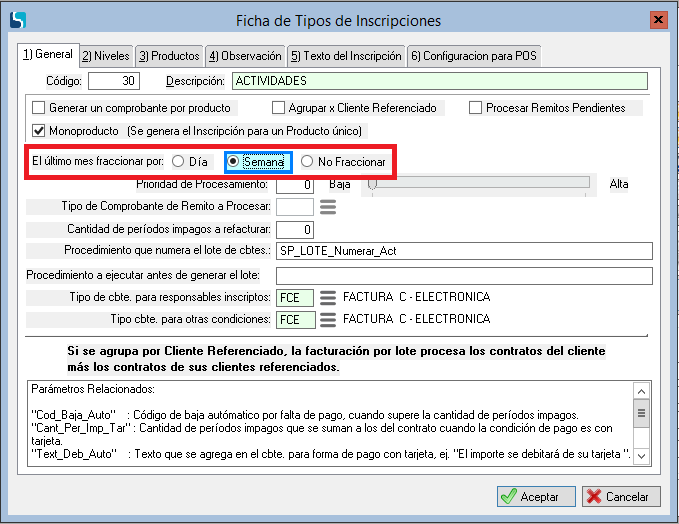This screenshot has height=524, width=679.
Task: Close the Ficha de Tipos de Inscripciones window
Action: [x=658, y=20]
